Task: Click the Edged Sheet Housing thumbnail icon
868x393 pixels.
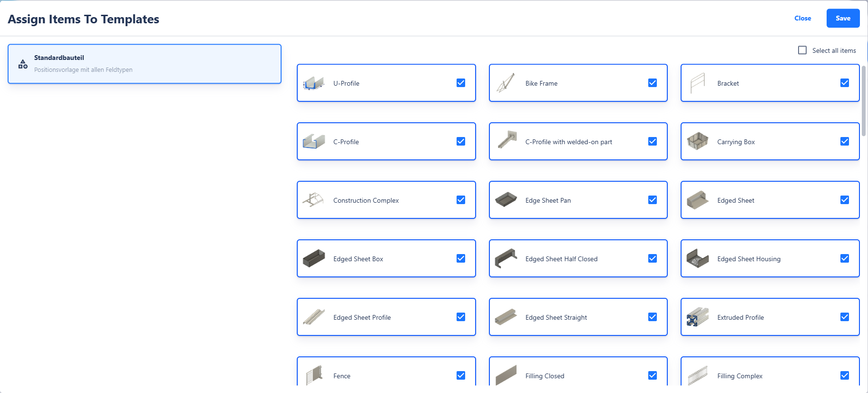Action: 697,258
